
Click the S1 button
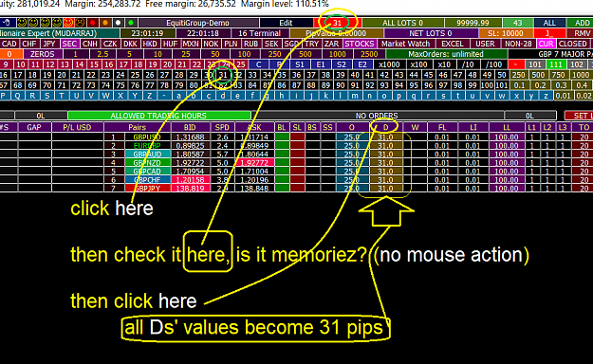coord(300,64)
